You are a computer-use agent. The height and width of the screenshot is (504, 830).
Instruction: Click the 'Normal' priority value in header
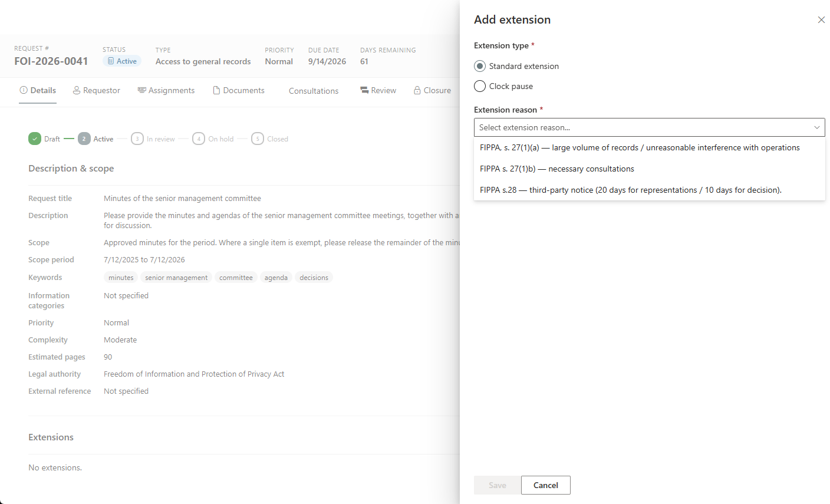[x=279, y=61]
